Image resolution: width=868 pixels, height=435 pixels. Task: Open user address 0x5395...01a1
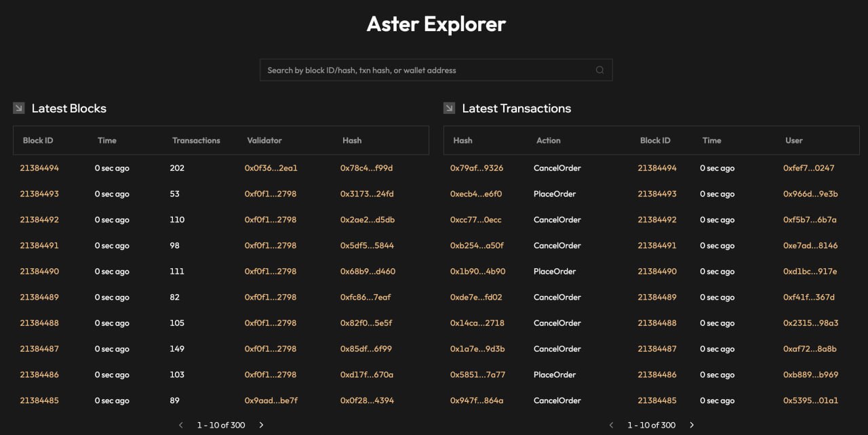(x=808, y=400)
